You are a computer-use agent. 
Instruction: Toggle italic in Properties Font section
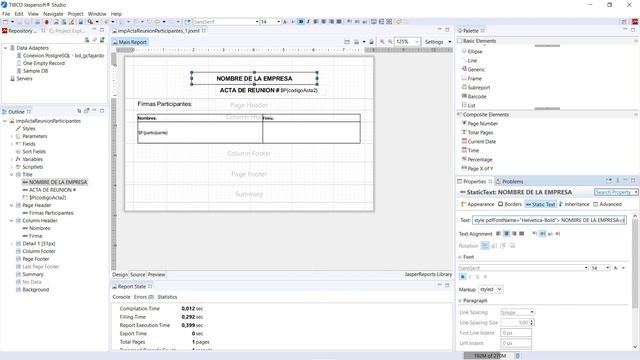click(x=470, y=277)
